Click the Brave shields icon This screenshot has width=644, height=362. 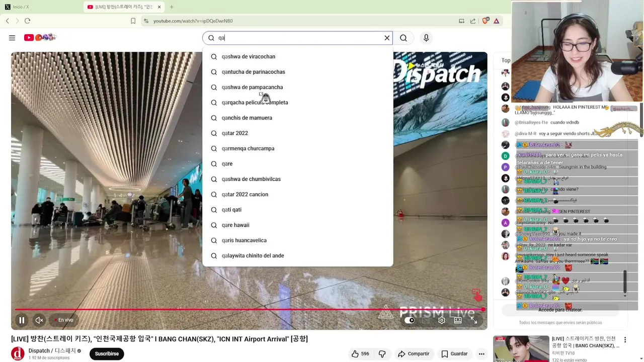tap(486, 21)
